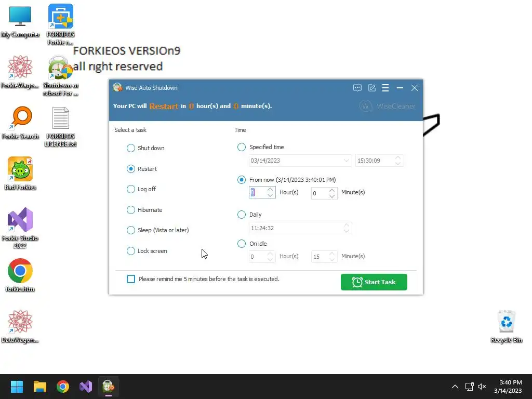The image size is (532, 399).
Task: Select the Sleep (Vista or later) option
Action: tap(158, 230)
